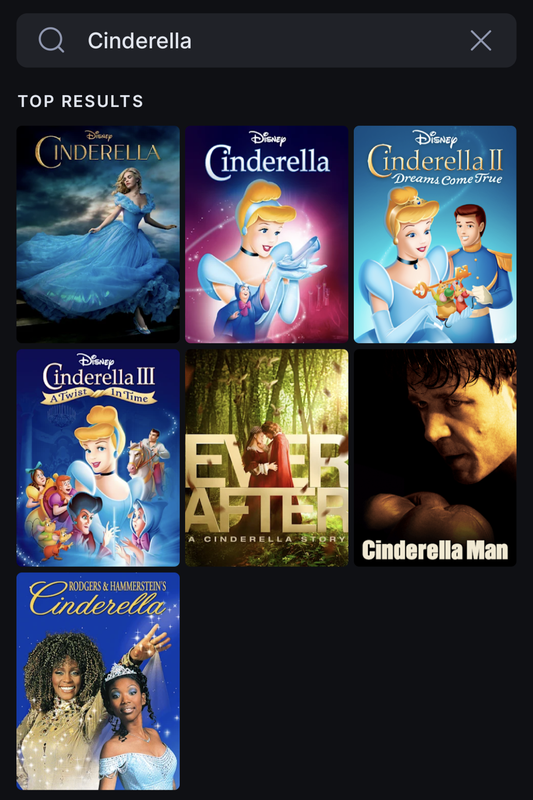The image size is (533, 800).
Task: Click the TOP RESULTS heading
Action: click(81, 101)
